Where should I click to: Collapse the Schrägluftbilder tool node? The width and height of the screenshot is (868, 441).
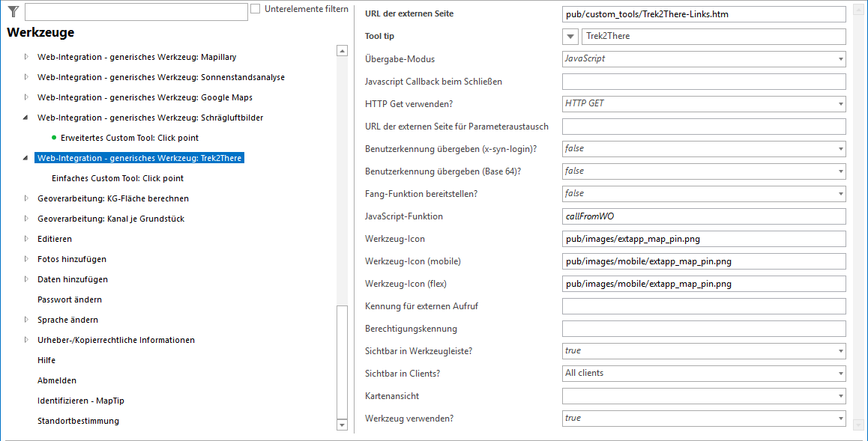point(26,118)
